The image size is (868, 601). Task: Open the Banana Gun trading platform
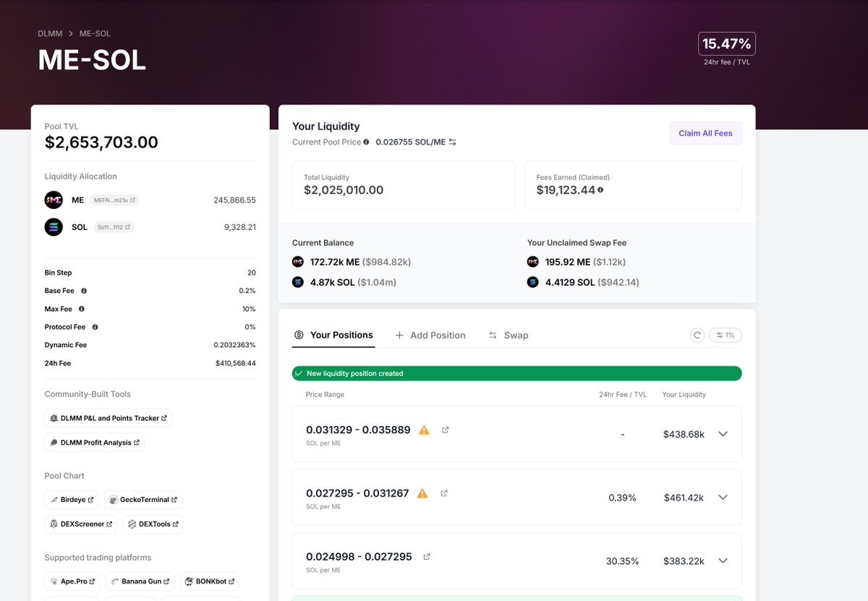140,581
